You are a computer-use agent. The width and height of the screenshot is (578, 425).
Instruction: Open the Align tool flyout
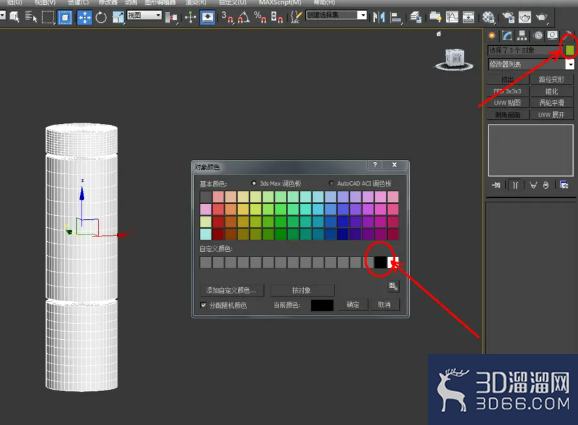396,17
